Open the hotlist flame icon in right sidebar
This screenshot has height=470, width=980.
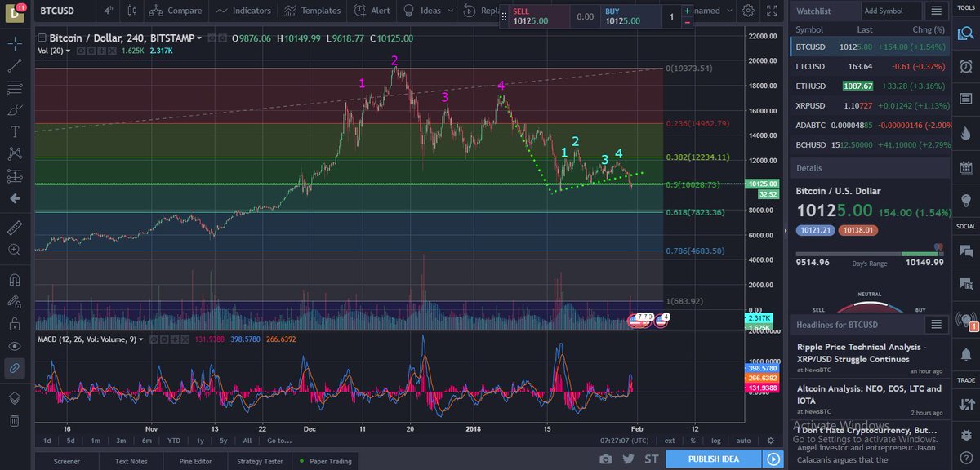[966, 132]
